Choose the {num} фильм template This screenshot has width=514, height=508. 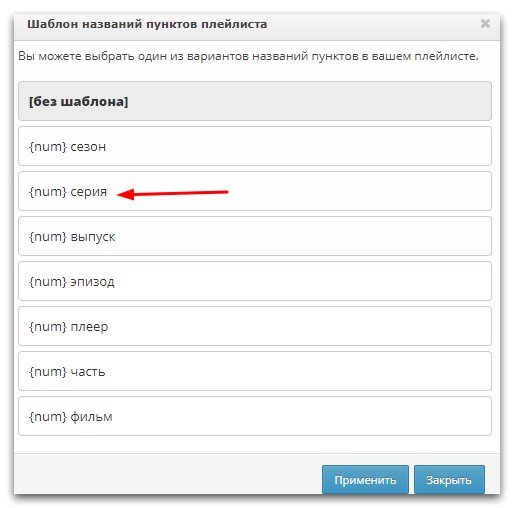coord(255,416)
